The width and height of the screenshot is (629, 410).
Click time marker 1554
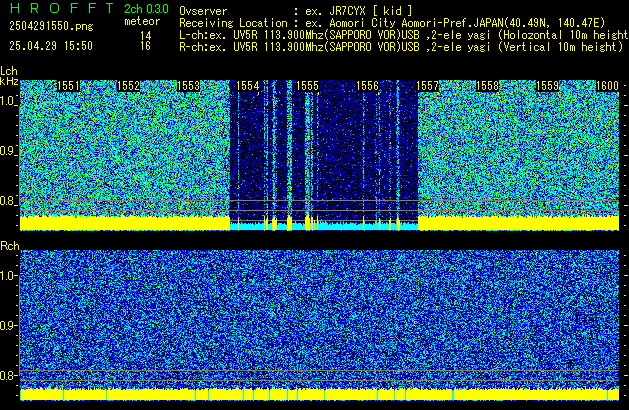[x=248, y=86]
